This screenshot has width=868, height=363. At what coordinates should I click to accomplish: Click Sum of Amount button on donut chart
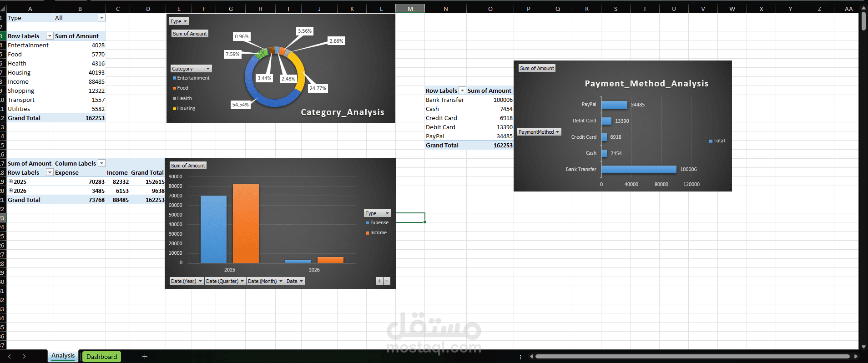tap(190, 34)
